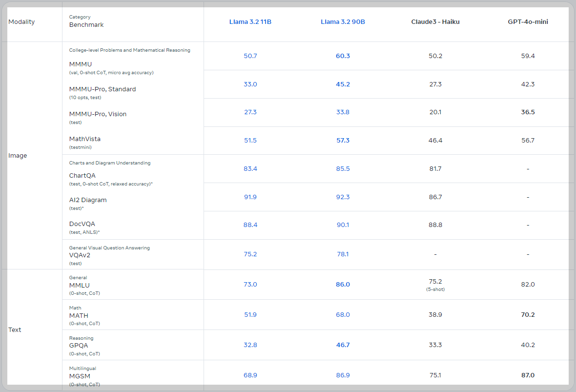Screen dimensions: 576x392
Task: Select the GPQA benchmark name
Action: (79, 345)
